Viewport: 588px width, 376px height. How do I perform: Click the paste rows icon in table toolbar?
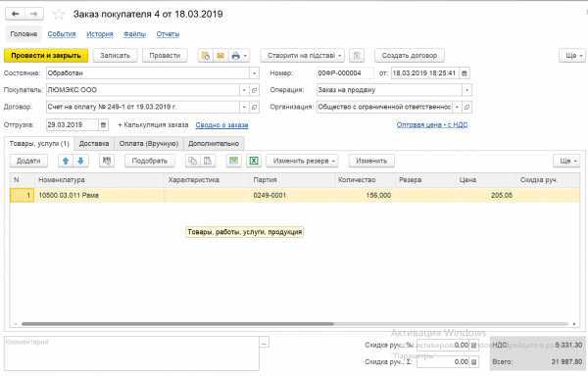click(x=208, y=161)
